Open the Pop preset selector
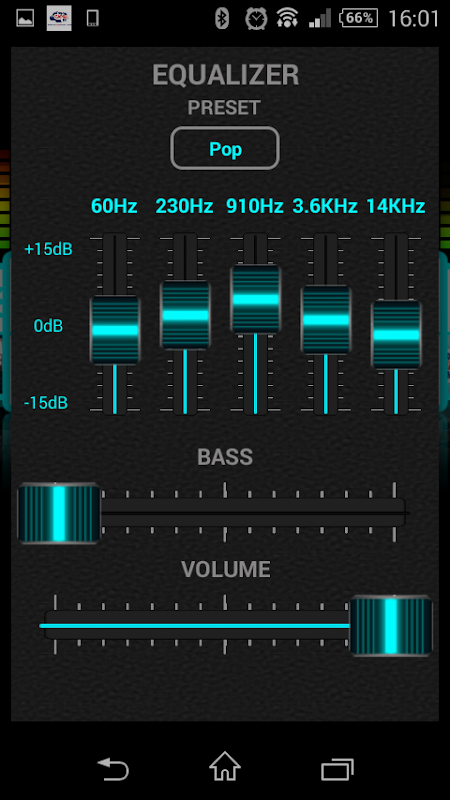 click(225, 148)
